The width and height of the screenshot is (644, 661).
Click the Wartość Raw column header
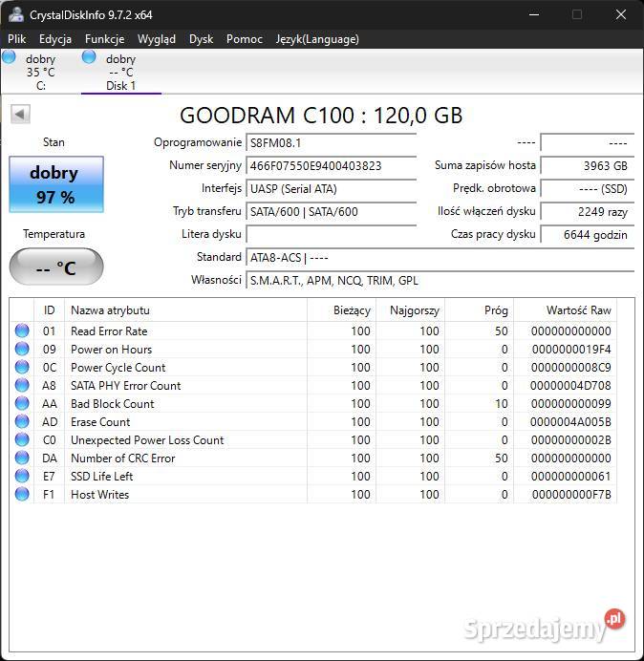click(x=566, y=310)
